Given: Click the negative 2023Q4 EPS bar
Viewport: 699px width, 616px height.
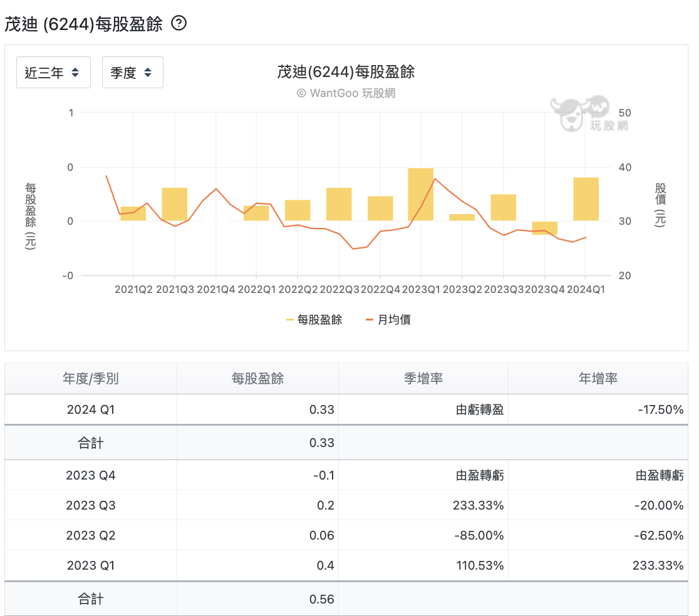Looking at the screenshot, I should pyautogui.click(x=544, y=228).
